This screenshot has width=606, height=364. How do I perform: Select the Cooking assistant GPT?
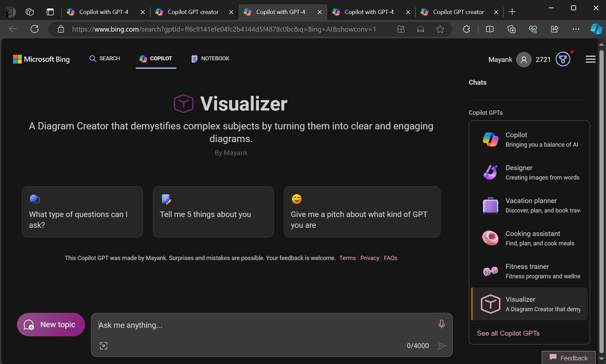coord(529,238)
